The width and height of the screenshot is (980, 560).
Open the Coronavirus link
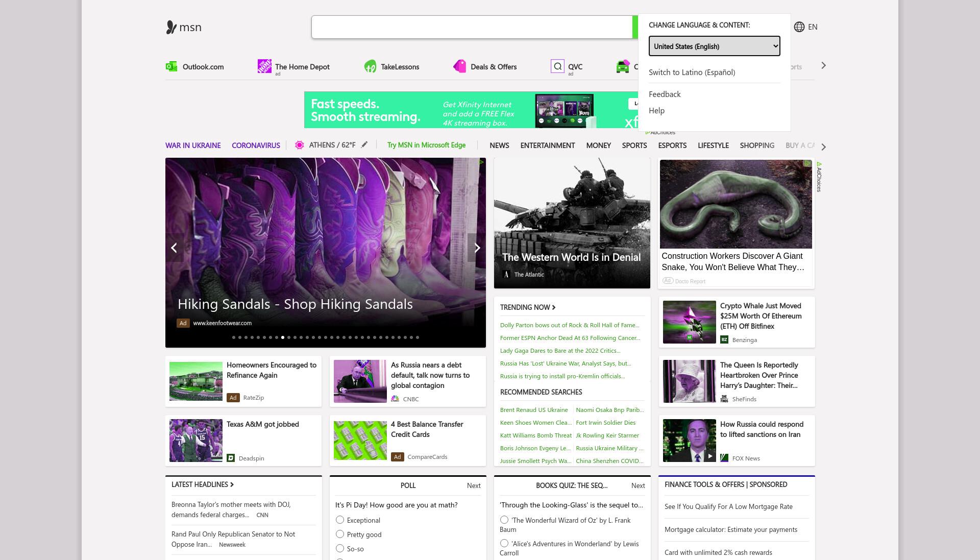[256, 145]
